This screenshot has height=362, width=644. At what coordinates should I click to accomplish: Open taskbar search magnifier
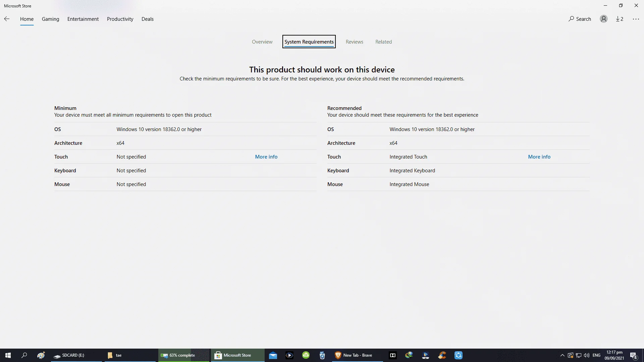24,355
